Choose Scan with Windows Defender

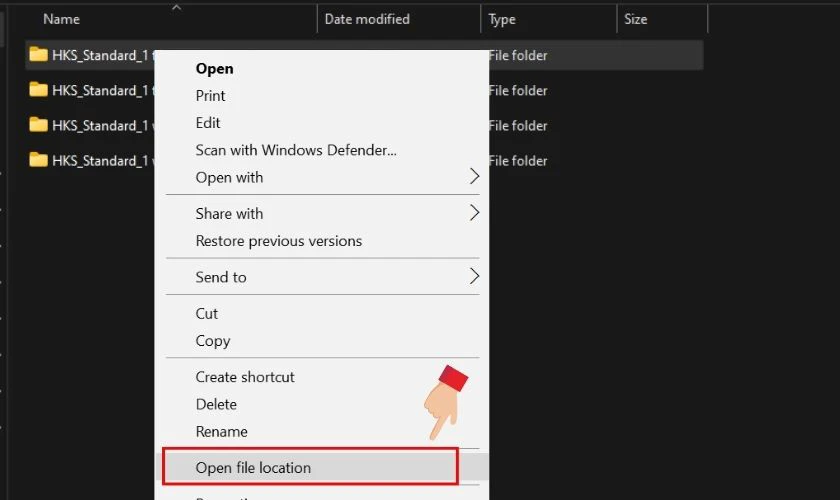click(x=296, y=150)
